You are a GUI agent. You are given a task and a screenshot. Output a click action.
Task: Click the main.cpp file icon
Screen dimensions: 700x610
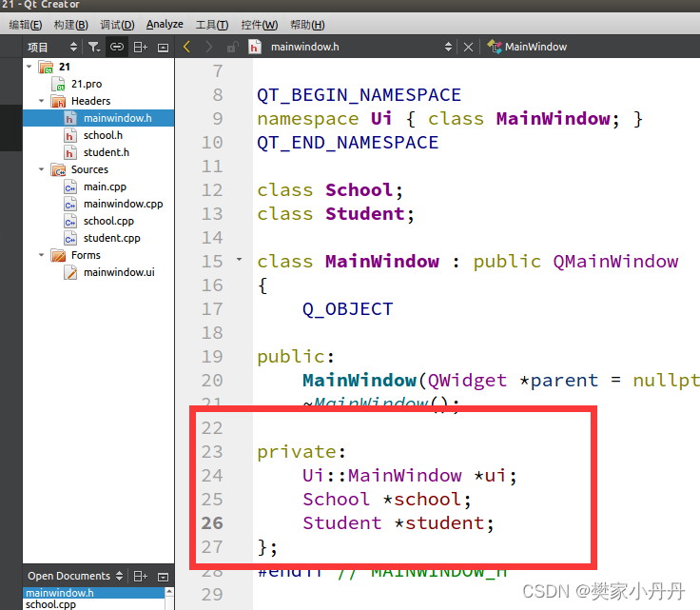tap(70, 187)
